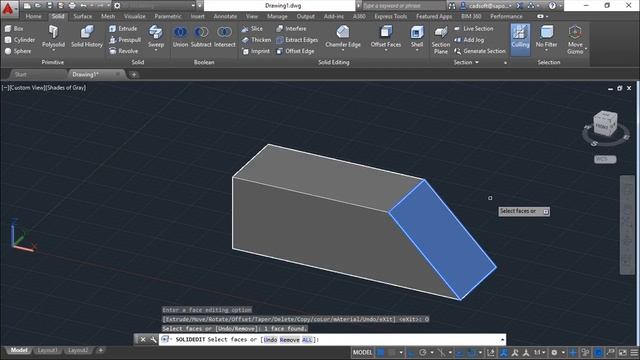Expand the Section panel
This screenshot has height=360, width=640.
[466, 62]
